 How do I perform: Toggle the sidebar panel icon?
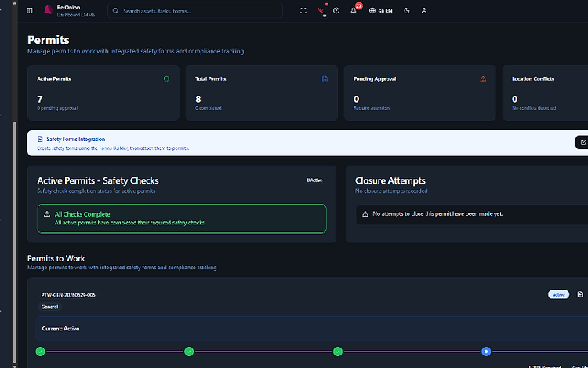pyautogui.click(x=30, y=11)
